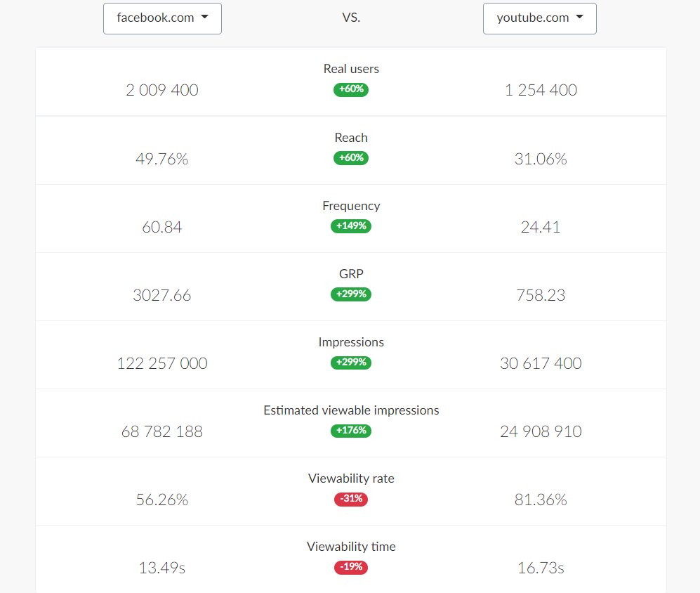This screenshot has width=700, height=593.
Task: Click the VS. text between dropdowns
Action: [351, 18]
